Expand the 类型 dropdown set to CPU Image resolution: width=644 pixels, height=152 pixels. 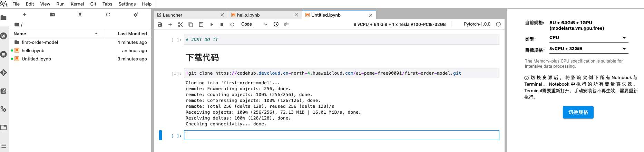(x=588, y=38)
